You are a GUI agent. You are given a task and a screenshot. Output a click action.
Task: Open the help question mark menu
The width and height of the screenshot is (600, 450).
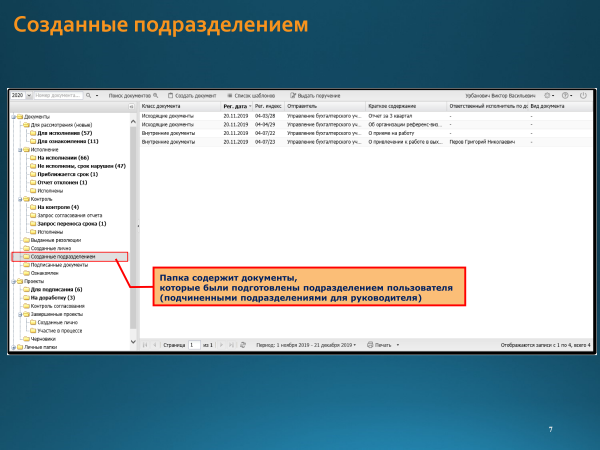(567, 95)
